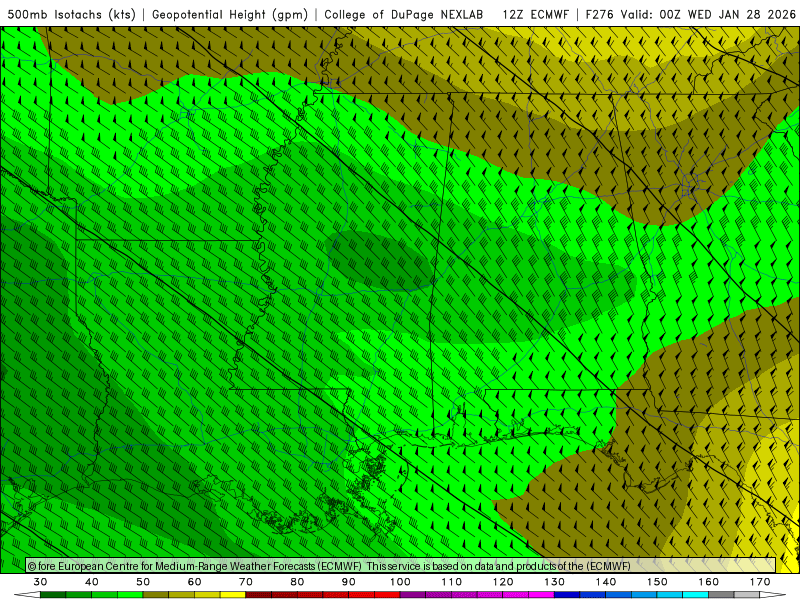The width and height of the screenshot is (800, 600).
Task: Click the olive legend swatch starting at 50
Action: tap(156, 595)
